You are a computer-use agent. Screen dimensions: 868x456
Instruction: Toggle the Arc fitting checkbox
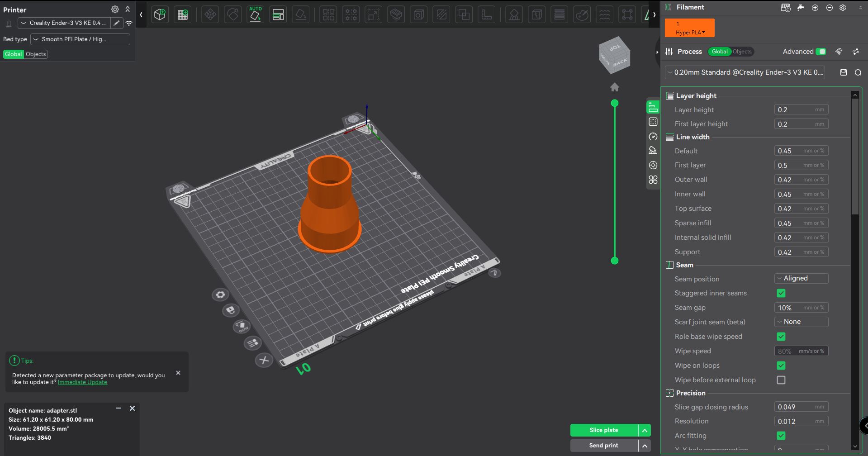(x=781, y=436)
